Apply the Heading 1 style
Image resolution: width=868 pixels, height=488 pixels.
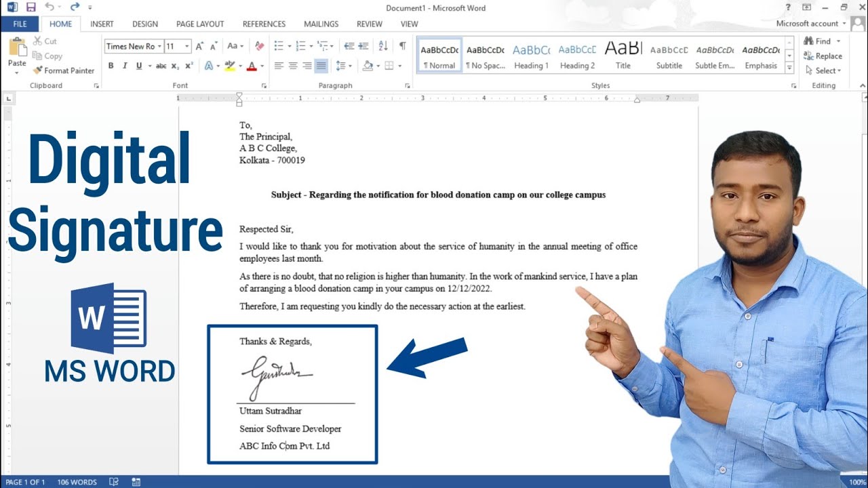[531, 56]
